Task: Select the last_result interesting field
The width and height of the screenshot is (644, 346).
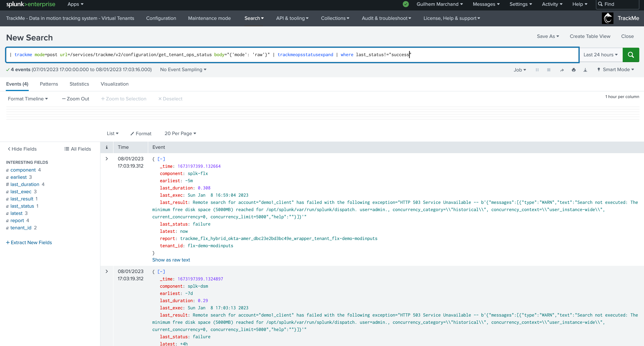Action: tap(22, 199)
